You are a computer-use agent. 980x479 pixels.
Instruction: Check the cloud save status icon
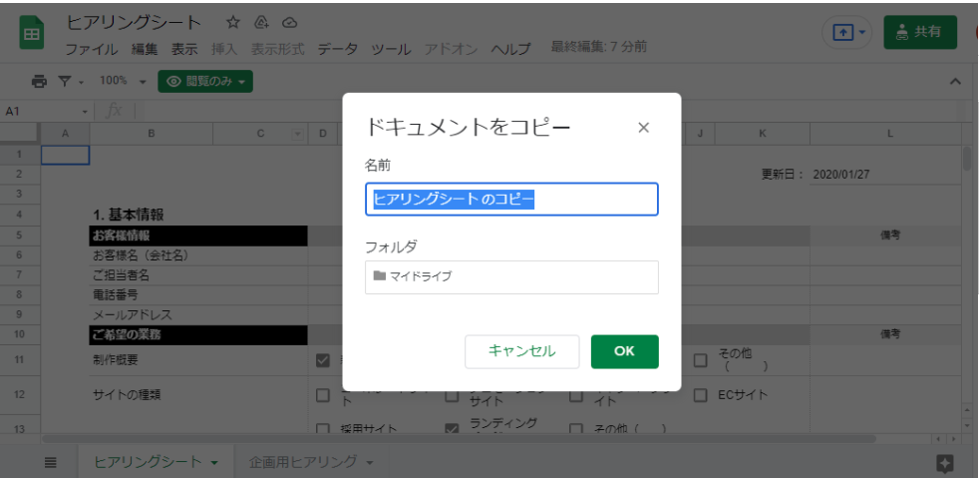point(289,23)
